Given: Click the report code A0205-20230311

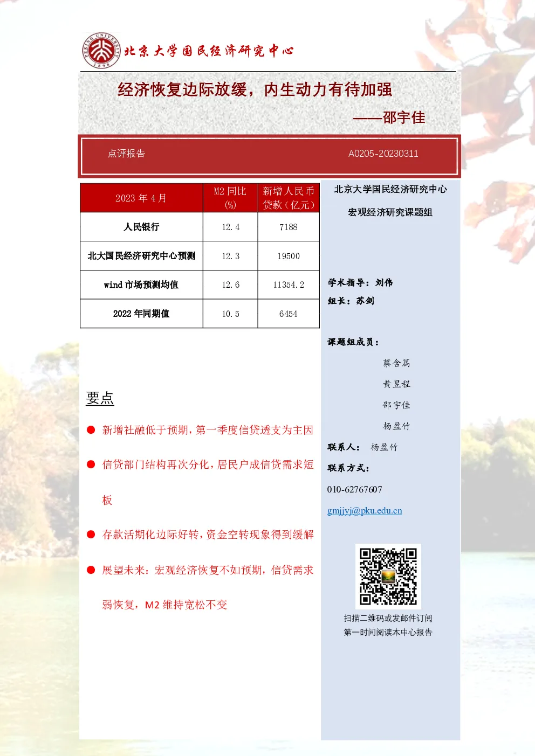Looking at the screenshot, I should pos(383,154).
